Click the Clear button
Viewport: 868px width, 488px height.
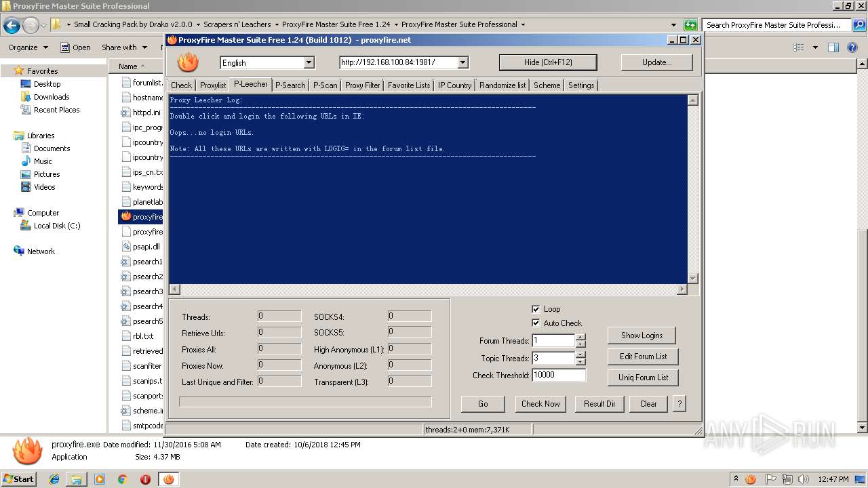pos(648,404)
